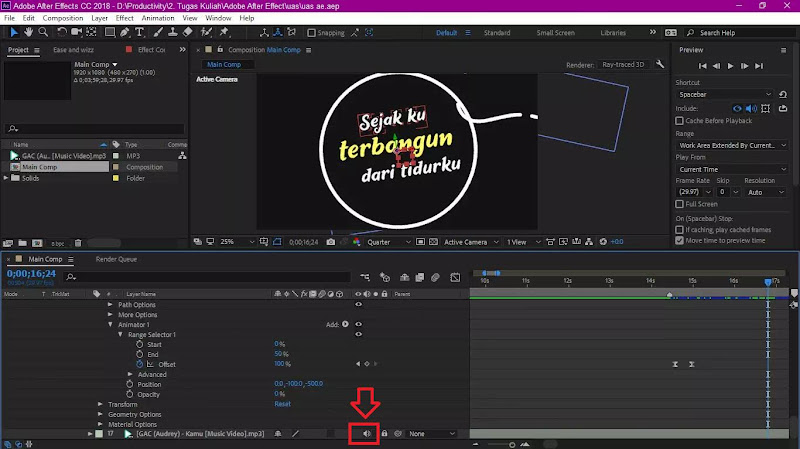The image size is (800, 449).
Task: Toggle Offset stopwatch keyframing
Action: [139, 364]
